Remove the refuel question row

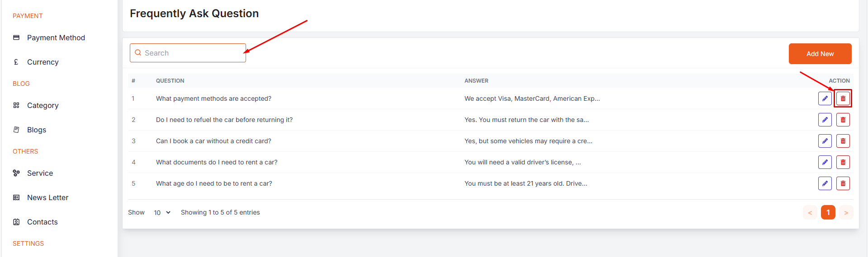[x=843, y=120]
